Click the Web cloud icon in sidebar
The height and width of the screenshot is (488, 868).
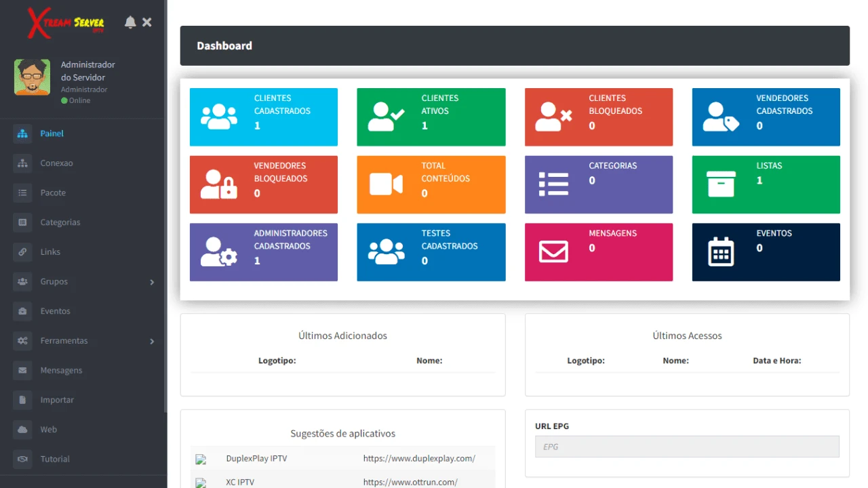(x=23, y=430)
